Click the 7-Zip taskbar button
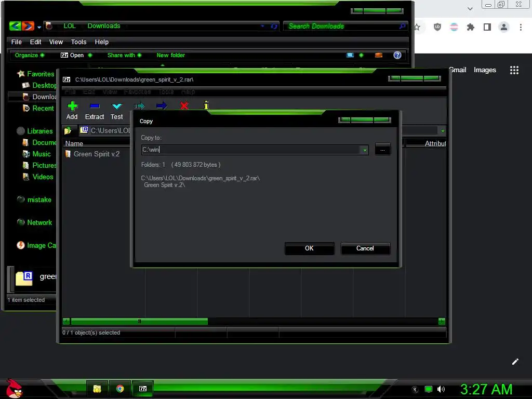The image size is (532, 399). click(143, 389)
